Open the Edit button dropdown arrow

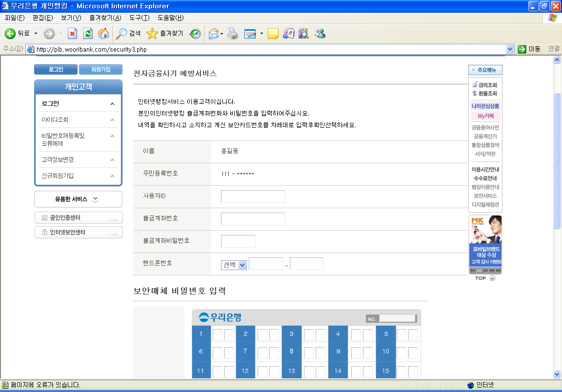(261, 34)
